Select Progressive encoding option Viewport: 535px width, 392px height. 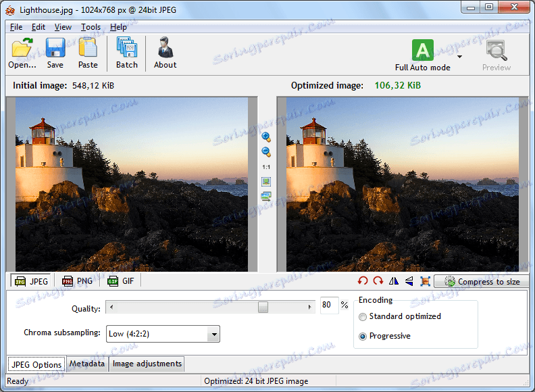tap(384, 336)
